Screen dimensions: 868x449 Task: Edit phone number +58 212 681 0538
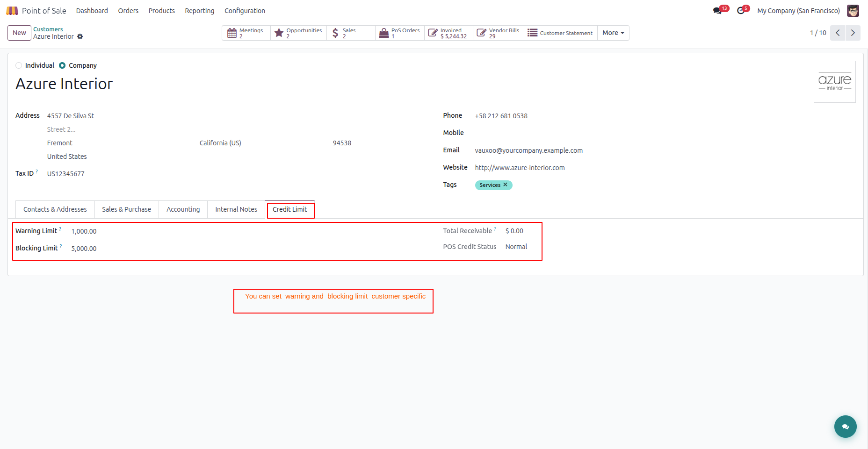coord(501,116)
